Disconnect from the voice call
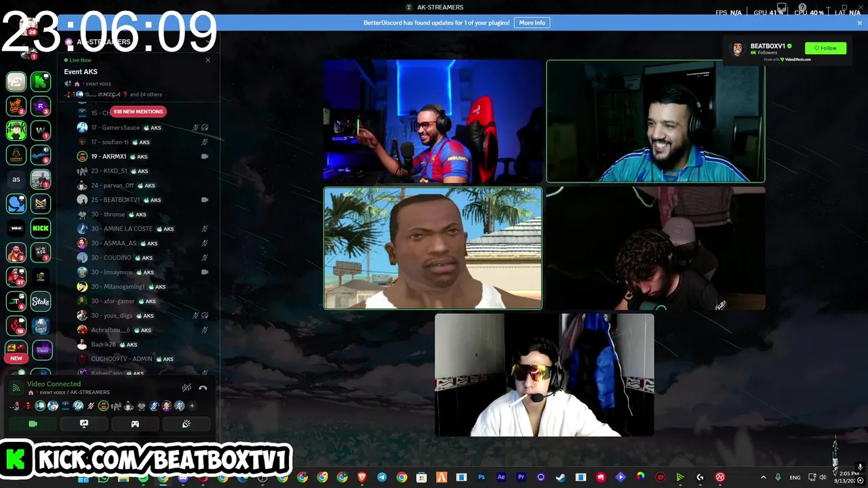868x488 pixels. pyautogui.click(x=203, y=388)
